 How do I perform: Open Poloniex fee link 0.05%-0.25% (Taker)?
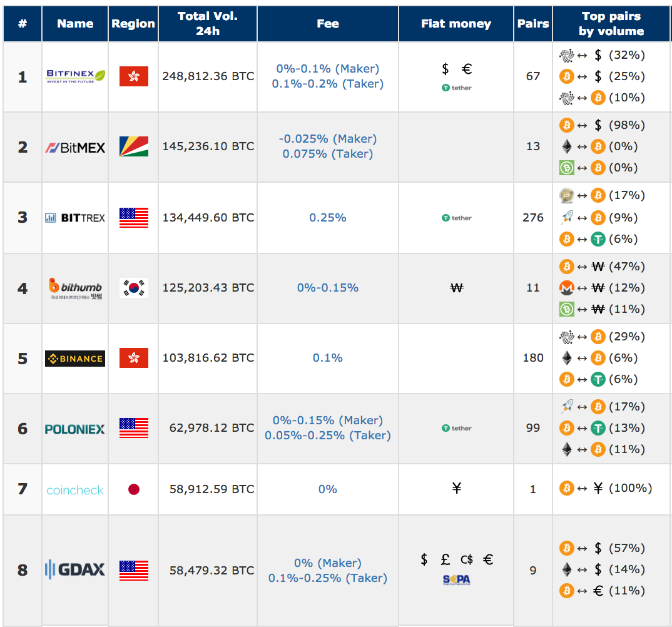tap(328, 436)
